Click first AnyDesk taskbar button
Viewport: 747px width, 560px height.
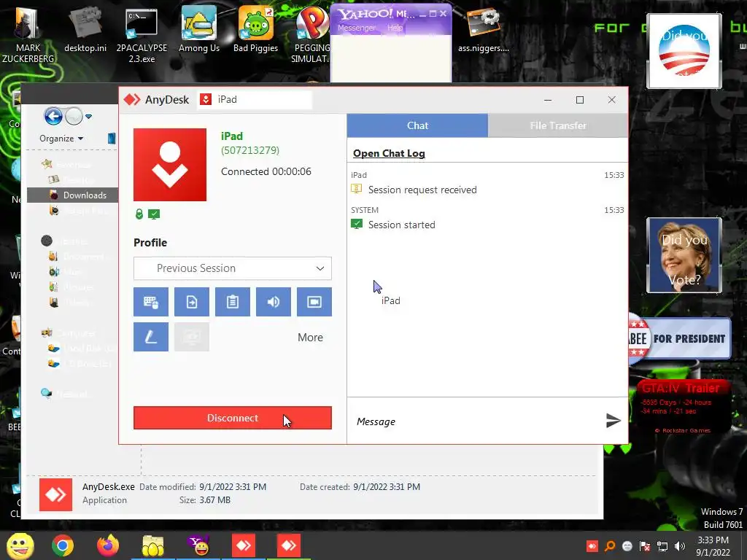point(244,545)
